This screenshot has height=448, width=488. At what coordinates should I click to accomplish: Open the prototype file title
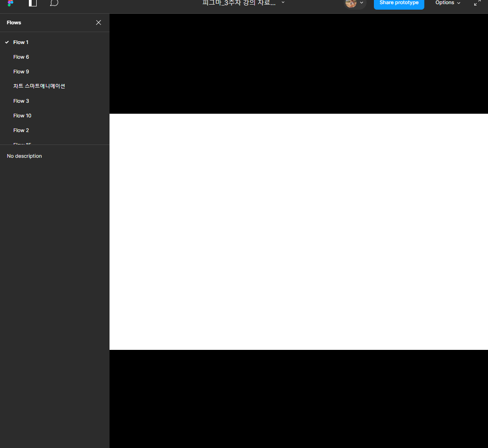pos(239,2)
